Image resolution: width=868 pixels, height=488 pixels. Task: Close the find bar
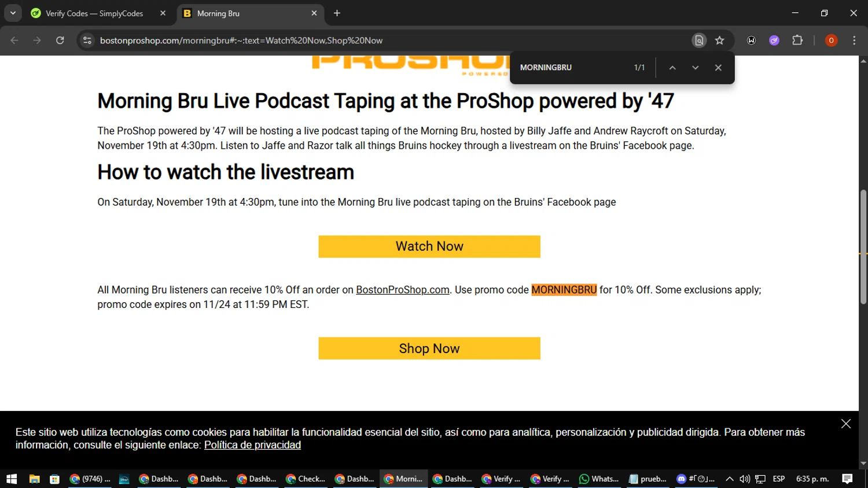[718, 68]
